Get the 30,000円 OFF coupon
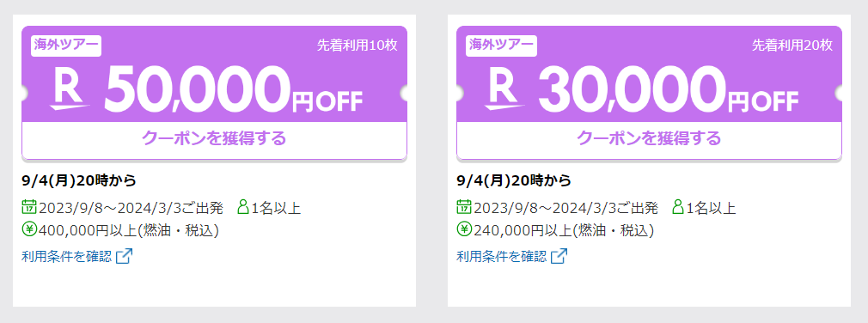 [650, 137]
